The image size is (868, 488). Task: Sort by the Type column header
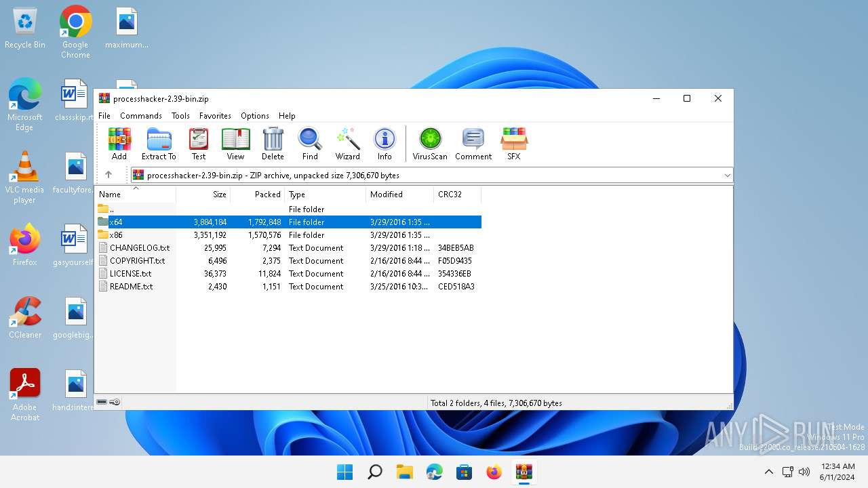325,195
